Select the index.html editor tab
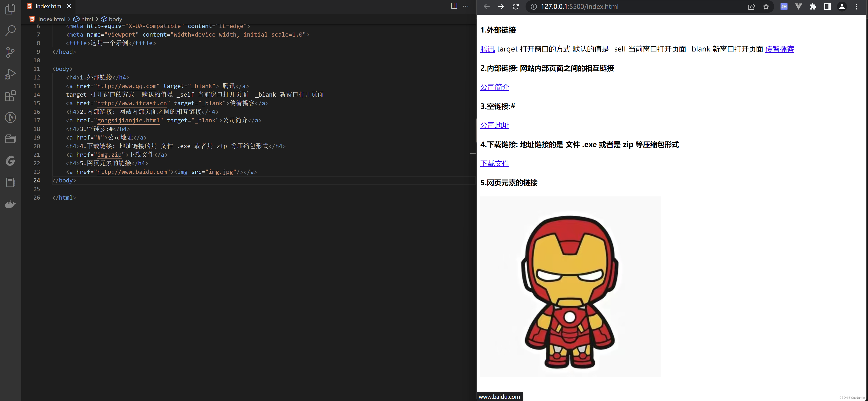The height and width of the screenshot is (401, 868). point(49,6)
